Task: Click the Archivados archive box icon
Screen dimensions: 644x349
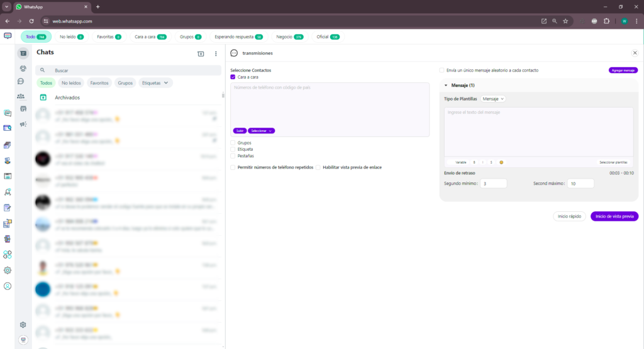Action: point(43,97)
